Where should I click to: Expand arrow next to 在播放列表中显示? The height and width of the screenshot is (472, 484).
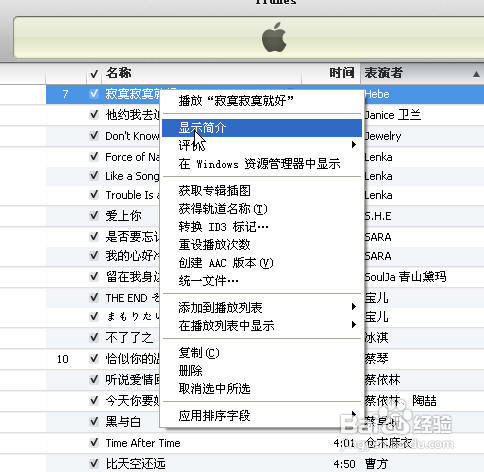coord(354,324)
